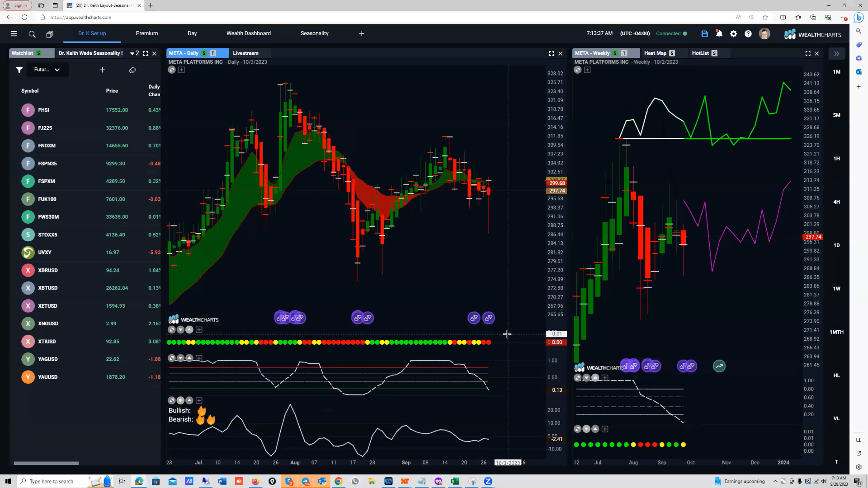Viewport: 868px width, 488px height.
Task: Add indicator plus on META Weekly chart
Action: tap(587, 70)
